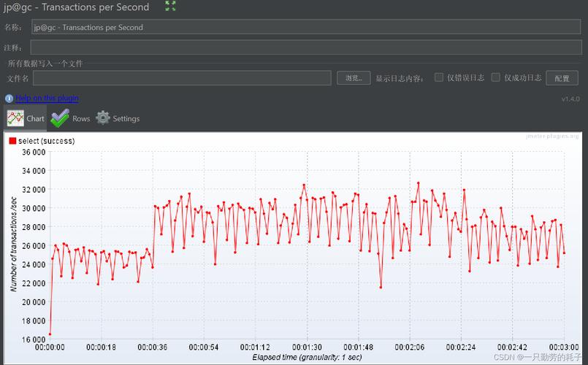Click the gear icon for Settings
588x365 pixels.
[103, 118]
